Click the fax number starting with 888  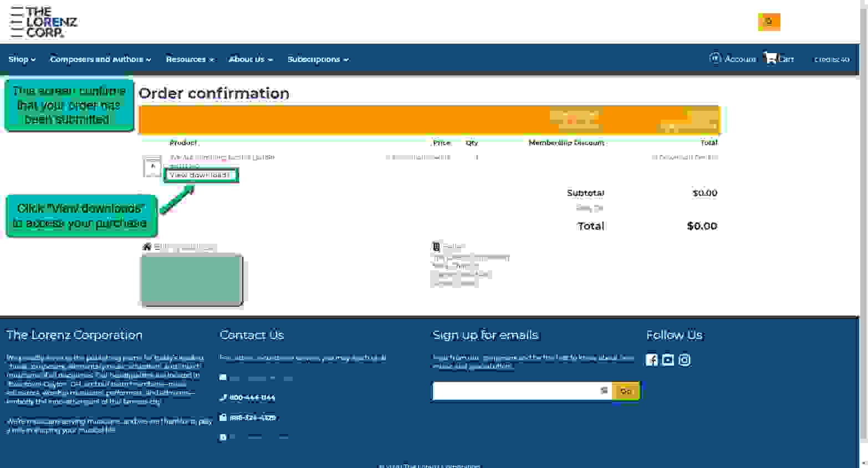click(x=252, y=418)
